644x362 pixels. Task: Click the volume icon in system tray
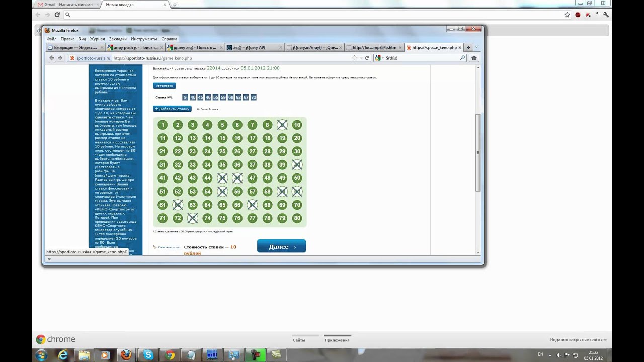[x=558, y=355]
